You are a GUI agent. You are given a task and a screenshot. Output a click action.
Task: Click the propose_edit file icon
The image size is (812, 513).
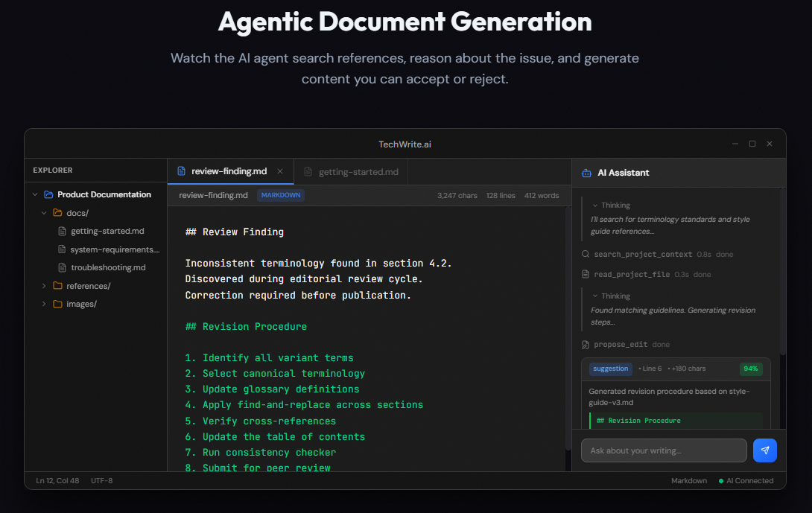point(586,345)
